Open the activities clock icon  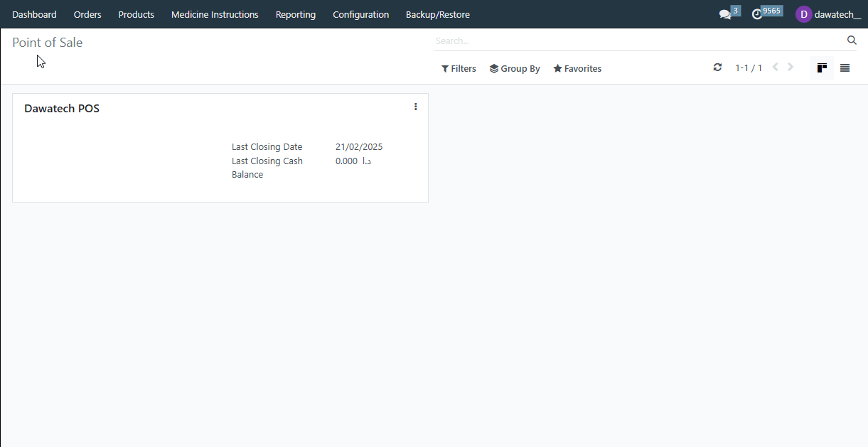[757, 14]
